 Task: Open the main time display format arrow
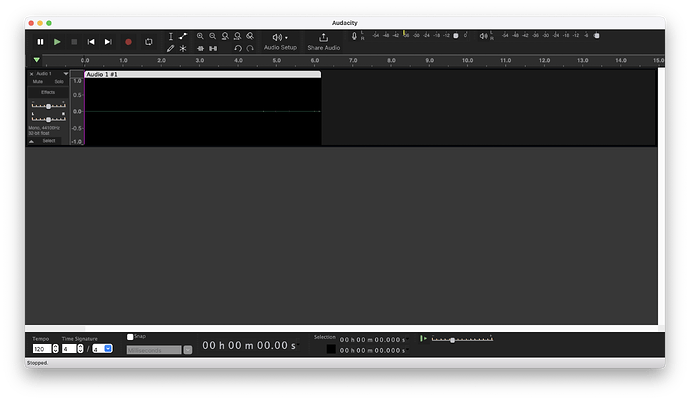tap(298, 344)
